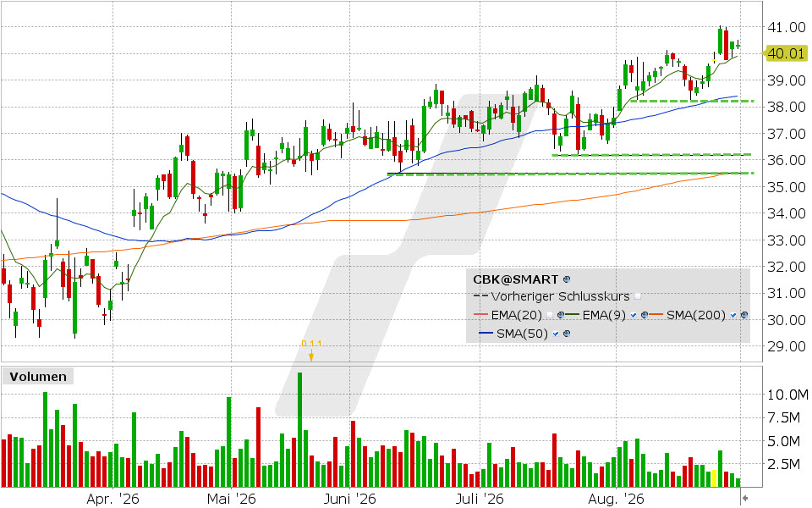Click the EMA(9) legend label
Viewport: 812px width, 508px height.
click(x=604, y=315)
